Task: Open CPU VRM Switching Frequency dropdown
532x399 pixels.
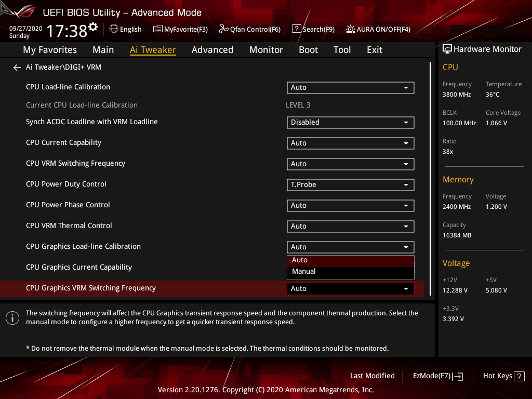Action: [351, 164]
